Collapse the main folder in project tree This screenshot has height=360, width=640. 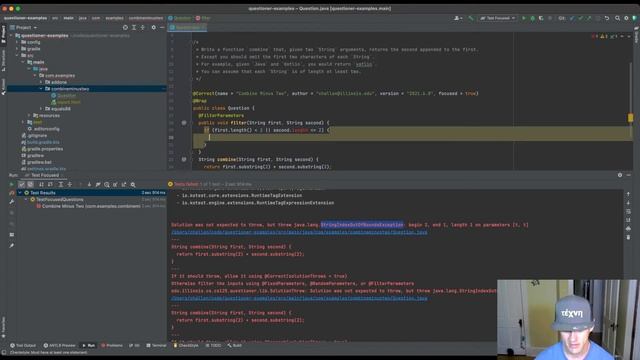(23, 62)
